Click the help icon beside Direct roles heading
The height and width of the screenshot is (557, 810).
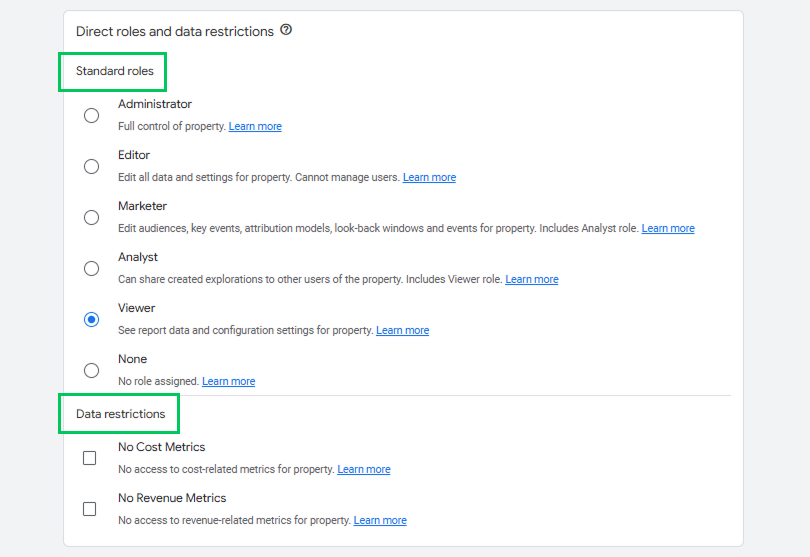(x=286, y=30)
